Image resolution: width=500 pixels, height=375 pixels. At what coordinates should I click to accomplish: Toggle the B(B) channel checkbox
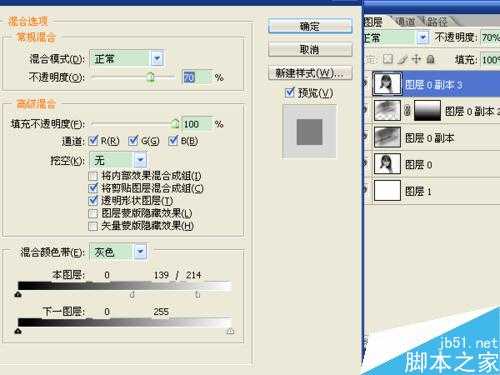[173, 141]
